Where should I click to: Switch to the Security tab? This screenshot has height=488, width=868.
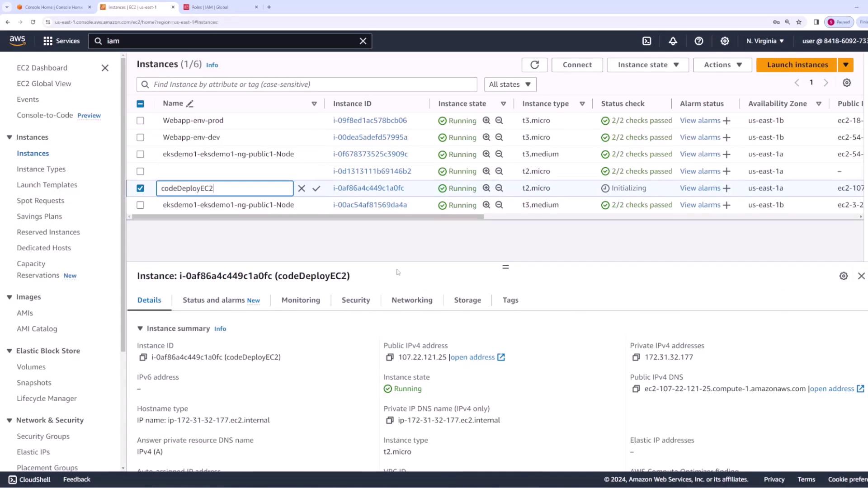[x=355, y=300]
